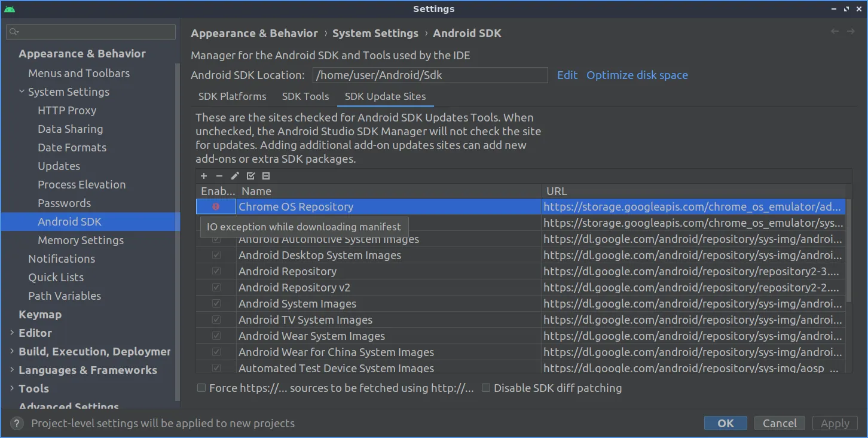Open Passwords settings
The width and height of the screenshot is (868, 438).
[x=64, y=203]
